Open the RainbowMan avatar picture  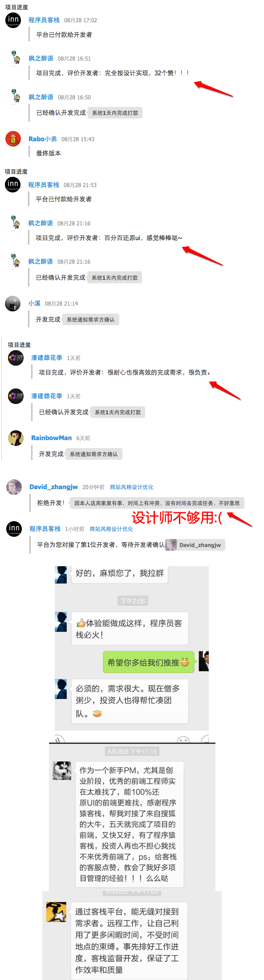pyautogui.click(x=16, y=438)
